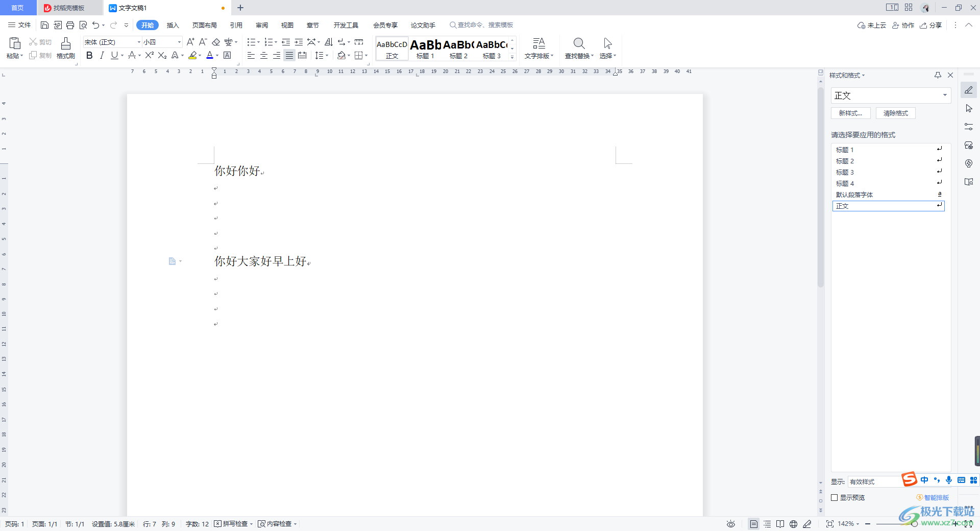Select 默认段落字体 in the styles list
Viewport: 980px width, 531px height.
(889, 195)
